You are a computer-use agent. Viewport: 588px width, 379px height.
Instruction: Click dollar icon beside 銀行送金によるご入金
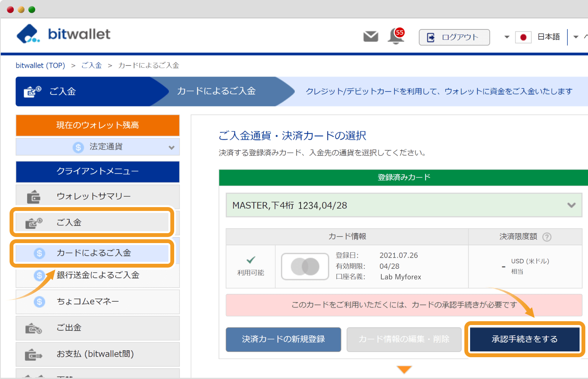click(39, 275)
